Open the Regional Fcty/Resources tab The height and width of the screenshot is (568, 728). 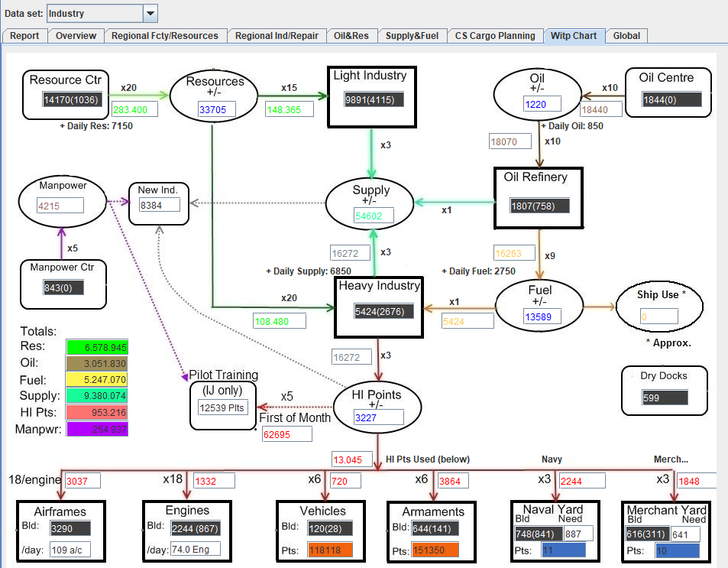(165, 36)
